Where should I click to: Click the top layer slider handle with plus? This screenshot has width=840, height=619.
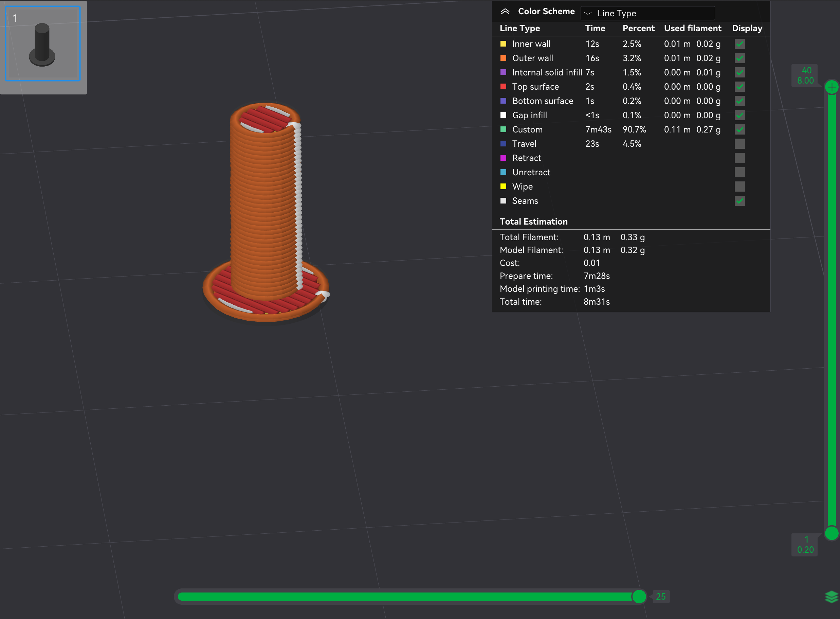click(832, 87)
